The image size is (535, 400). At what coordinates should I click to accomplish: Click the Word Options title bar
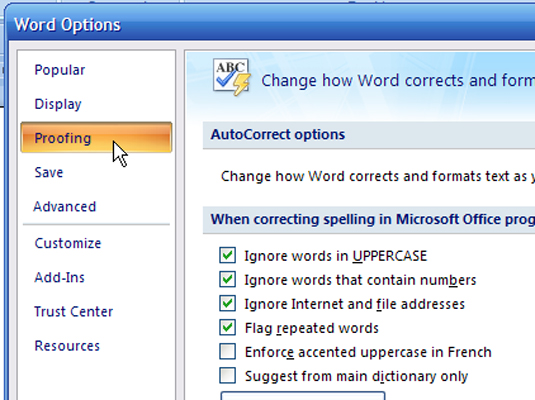coord(271,25)
